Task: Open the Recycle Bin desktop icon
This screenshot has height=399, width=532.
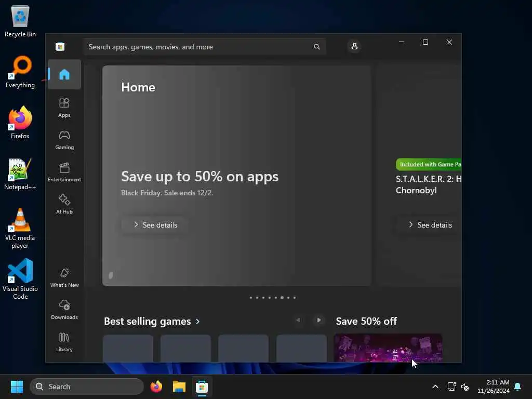Action: (20, 21)
